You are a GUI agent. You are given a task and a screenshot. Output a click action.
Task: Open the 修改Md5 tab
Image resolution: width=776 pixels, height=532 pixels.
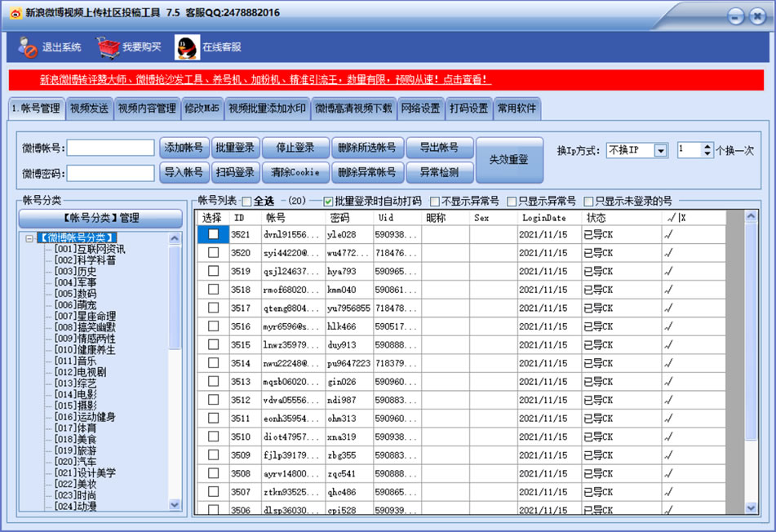click(x=202, y=109)
